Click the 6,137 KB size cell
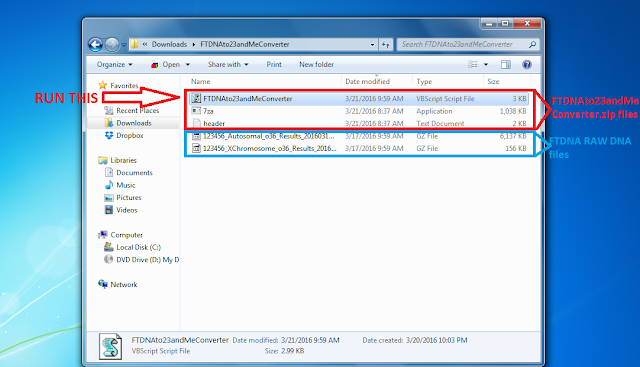Screen dimensions: 640x367 point(513,136)
